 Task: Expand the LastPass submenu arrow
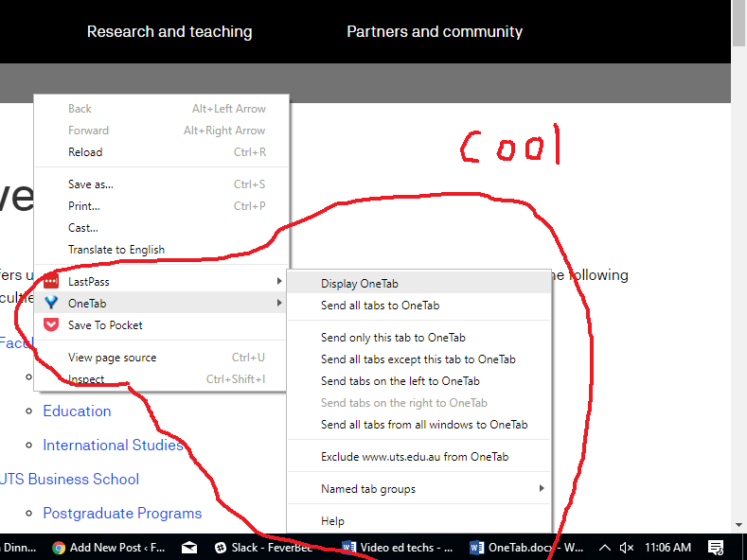[279, 282]
